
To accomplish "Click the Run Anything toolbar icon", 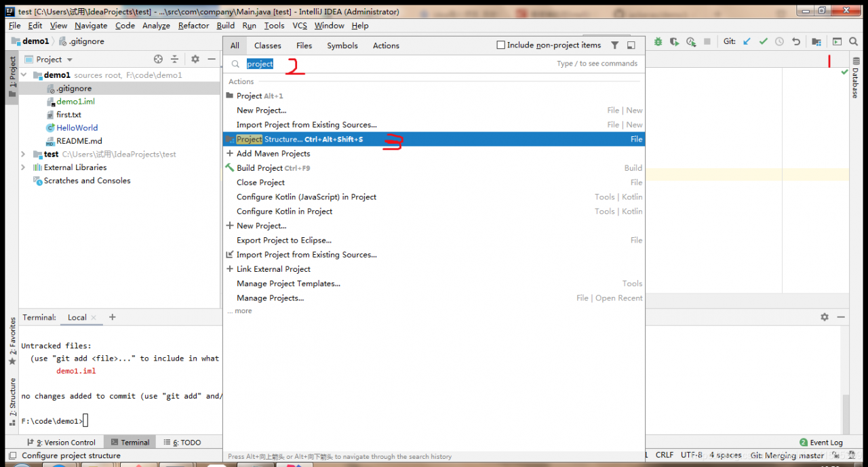I will [x=837, y=41].
